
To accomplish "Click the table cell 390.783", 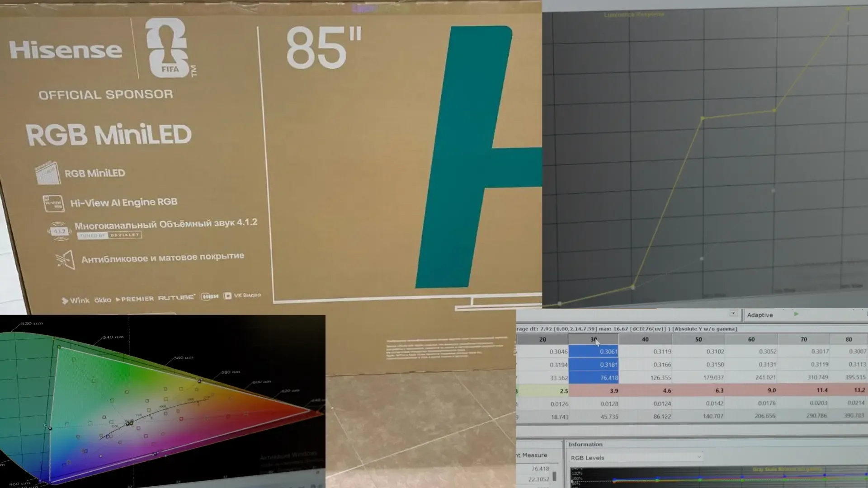I will (x=849, y=415).
